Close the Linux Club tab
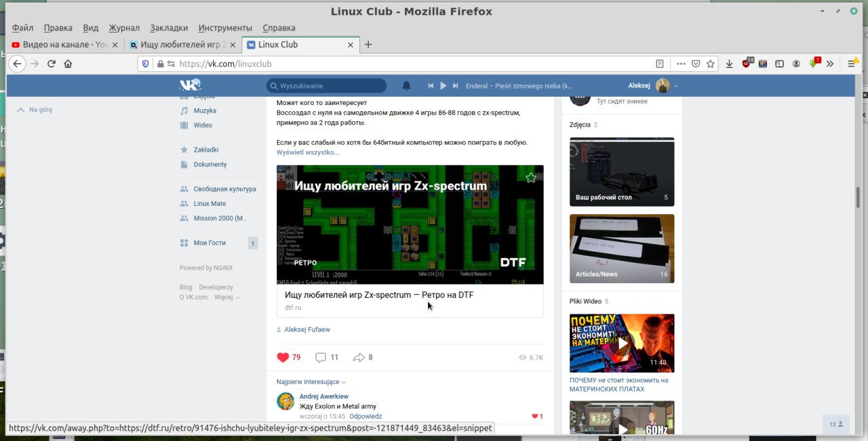 351,45
